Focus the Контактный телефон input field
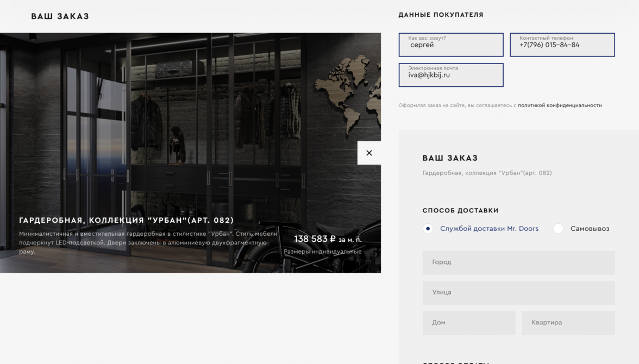 (x=562, y=45)
